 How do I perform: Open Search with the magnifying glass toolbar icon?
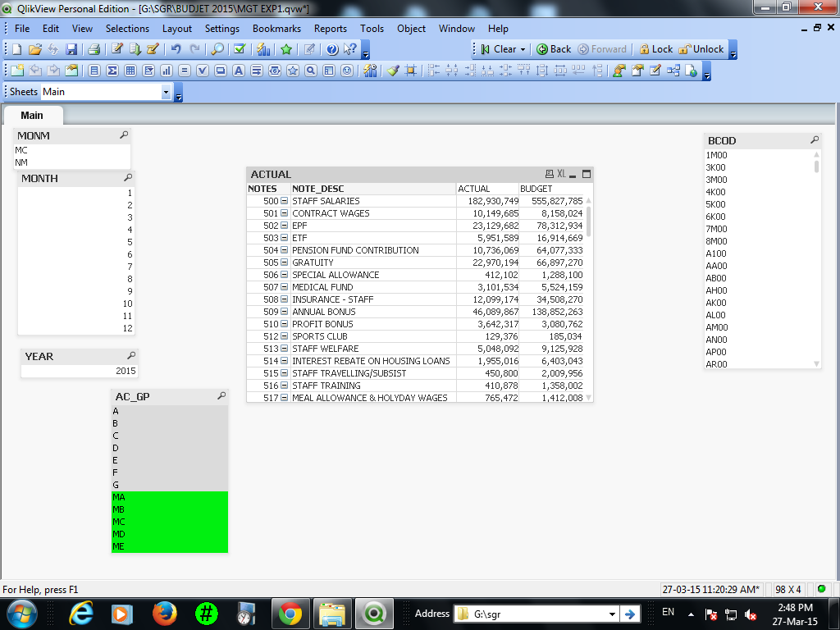(x=217, y=49)
